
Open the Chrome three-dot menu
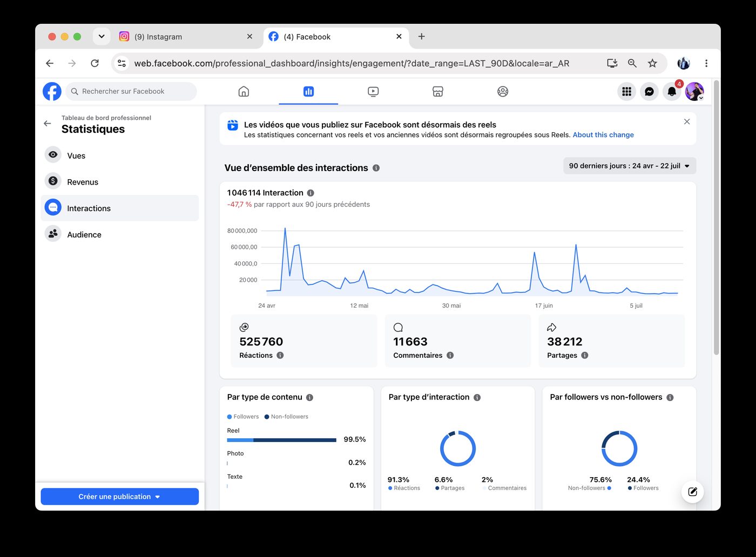pyautogui.click(x=706, y=63)
